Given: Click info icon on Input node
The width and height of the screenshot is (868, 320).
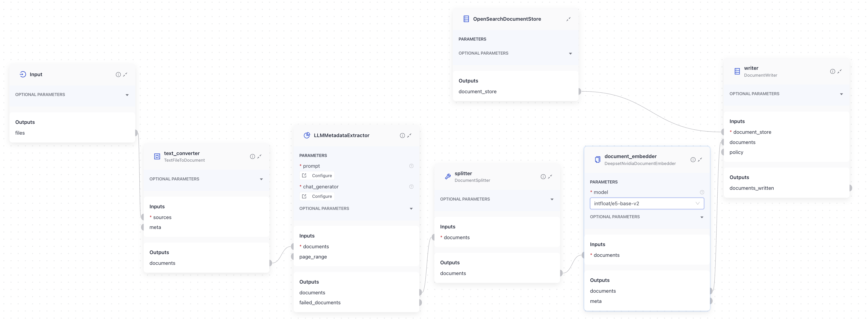Looking at the screenshot, I should click(x=118, y=74).
